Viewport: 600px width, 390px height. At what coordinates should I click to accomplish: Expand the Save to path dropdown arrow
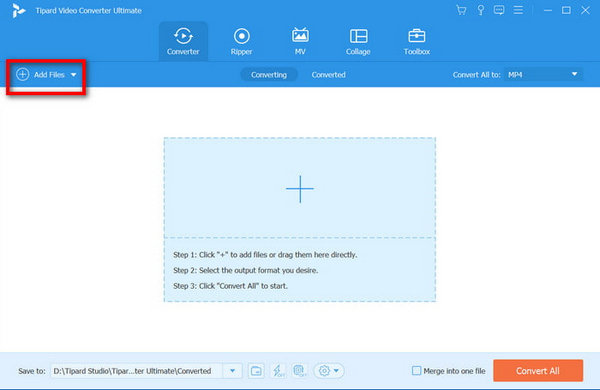[x=233, y=370]
